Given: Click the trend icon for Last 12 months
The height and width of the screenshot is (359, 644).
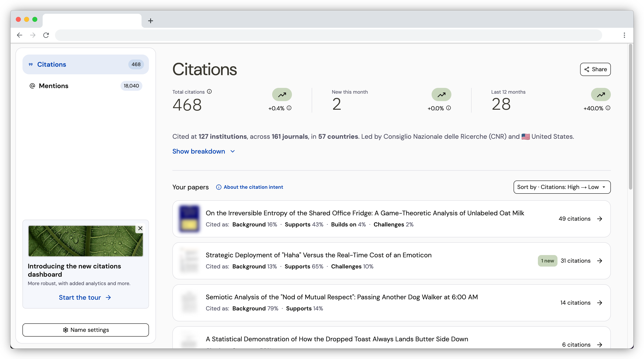Looking at the screenshot, I should pyautogui.click(x=601, y=95).
